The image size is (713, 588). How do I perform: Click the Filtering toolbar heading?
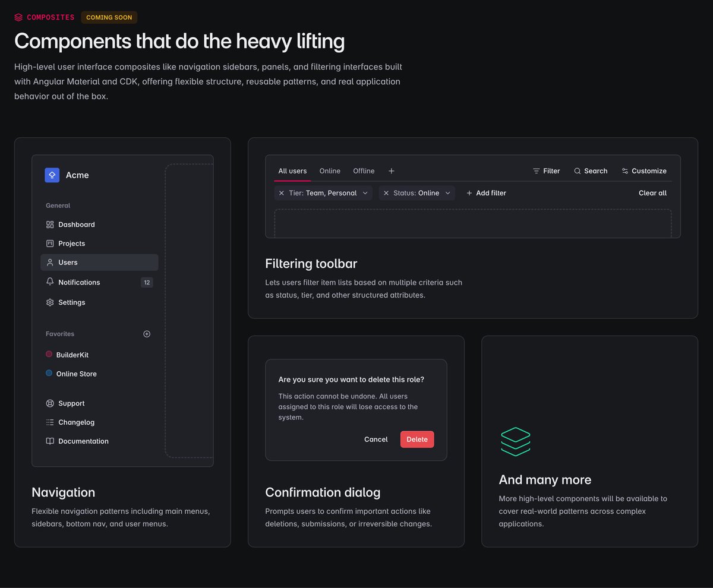click(311, 263)
